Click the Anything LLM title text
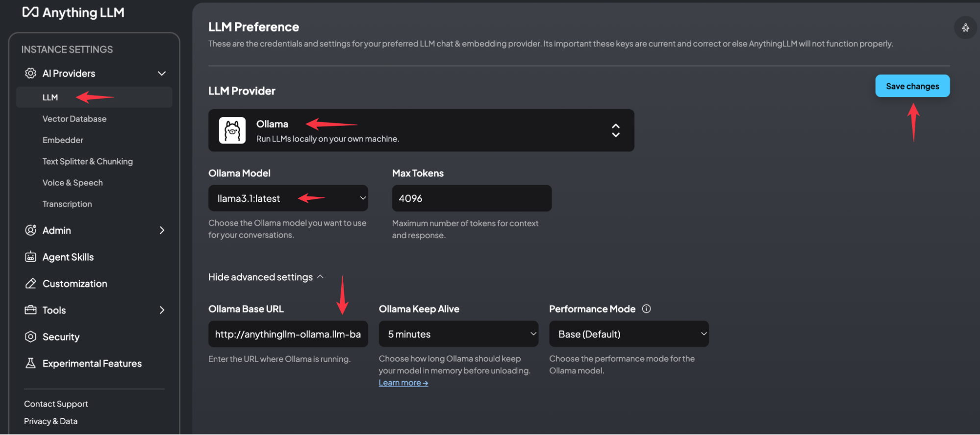The height and width of the screenshot is (435, 980). coord(83,13)
